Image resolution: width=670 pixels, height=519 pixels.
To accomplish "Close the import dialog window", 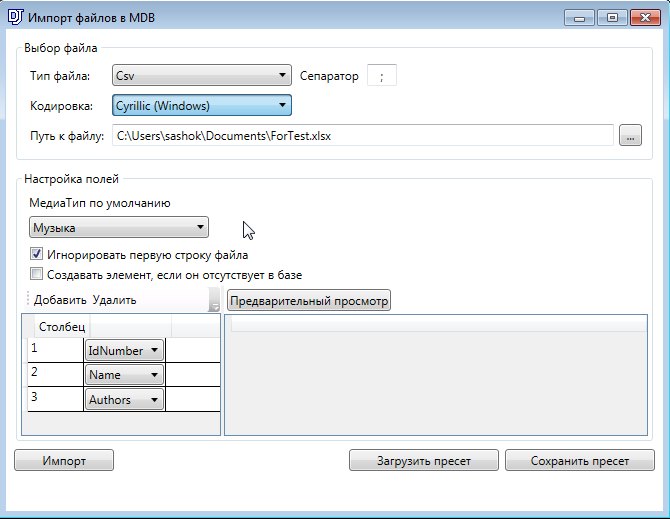I will click(645, 18).
